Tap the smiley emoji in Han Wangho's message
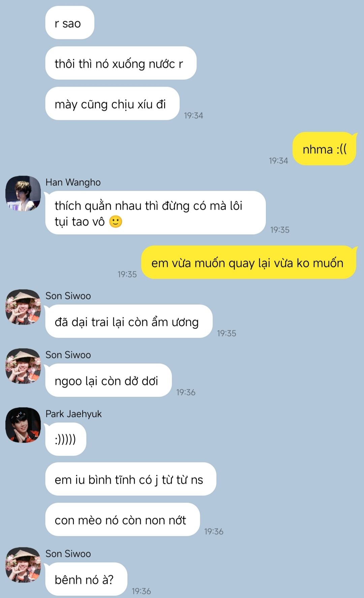The image size is (364, 598). pyautogui.click(x=116, y=222)
